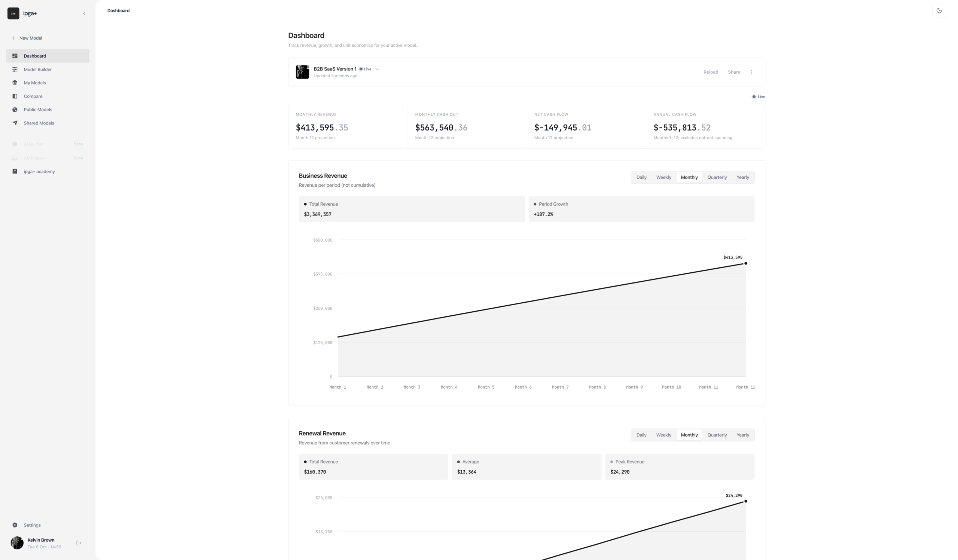Click the Settings gear icon
The image size is (958, 560).
(x=15, y=525)
